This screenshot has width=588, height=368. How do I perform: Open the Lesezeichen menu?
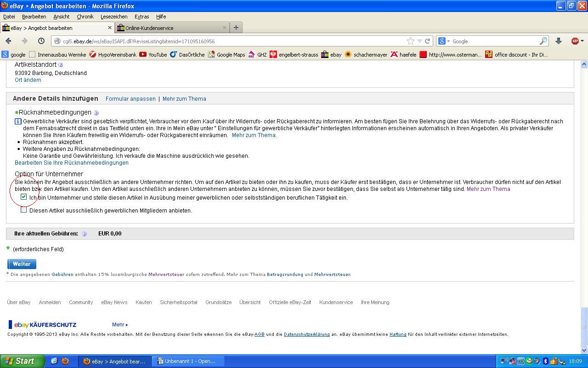point(114,17)
